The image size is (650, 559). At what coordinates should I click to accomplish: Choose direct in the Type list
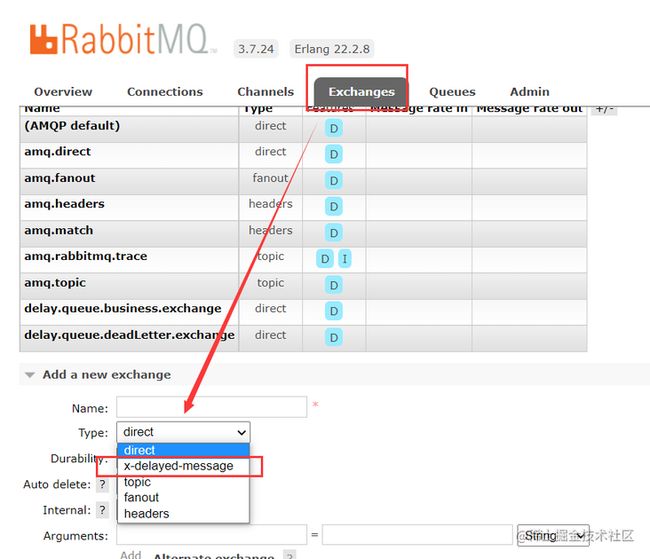183,450
